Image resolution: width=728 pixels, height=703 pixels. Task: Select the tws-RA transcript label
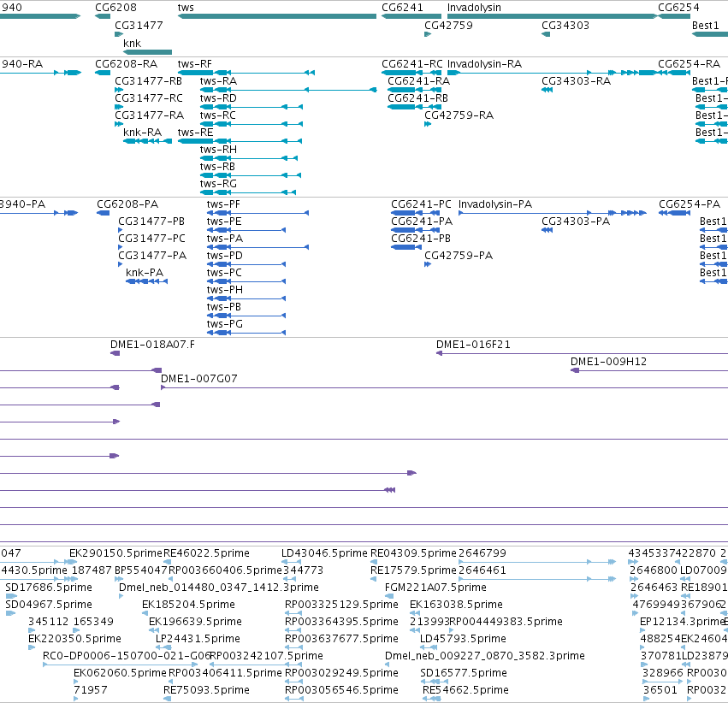pyautogui.click(x=219, y=81)
